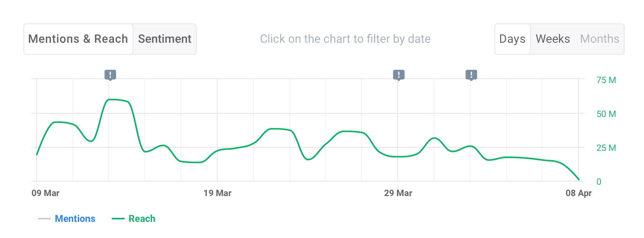Click the 08 Apr axis label

click(578, 193)
